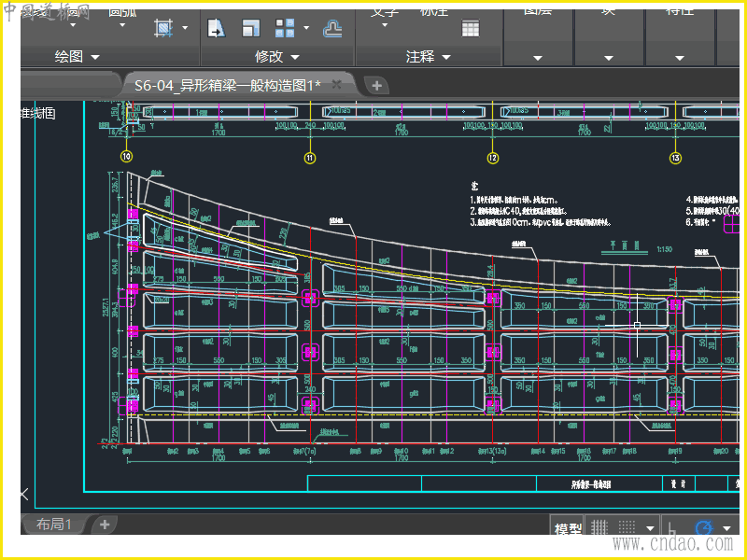Select the Hatch tool icon
This screenshot has height=560, width=747.
click(x=164, y=28)
